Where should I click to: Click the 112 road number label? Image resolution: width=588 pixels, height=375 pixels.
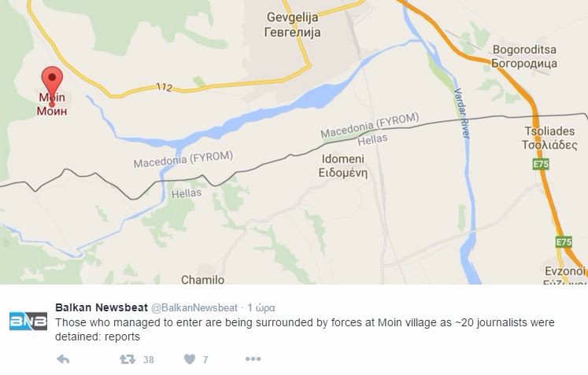click(x=165, y=87)
